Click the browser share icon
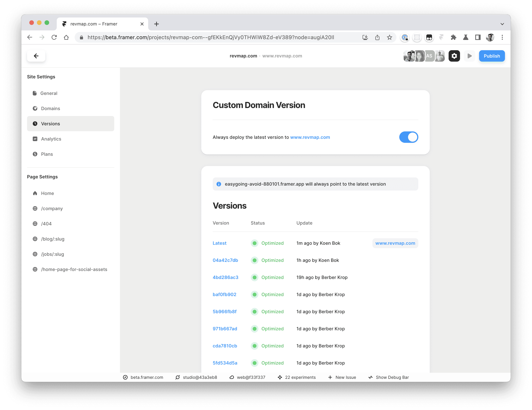Viewport: 532px width, 410px height. (377, 37)
